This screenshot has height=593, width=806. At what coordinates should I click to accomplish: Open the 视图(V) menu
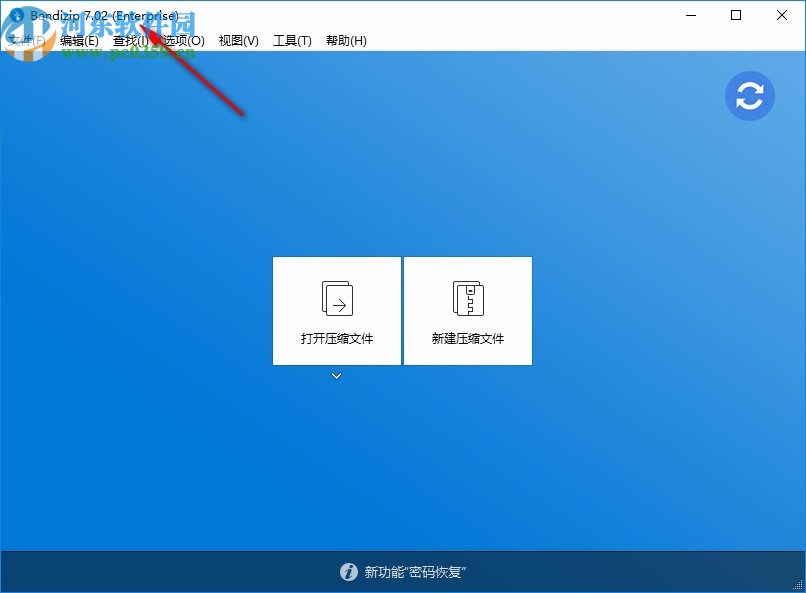click(x=238, y=40)
